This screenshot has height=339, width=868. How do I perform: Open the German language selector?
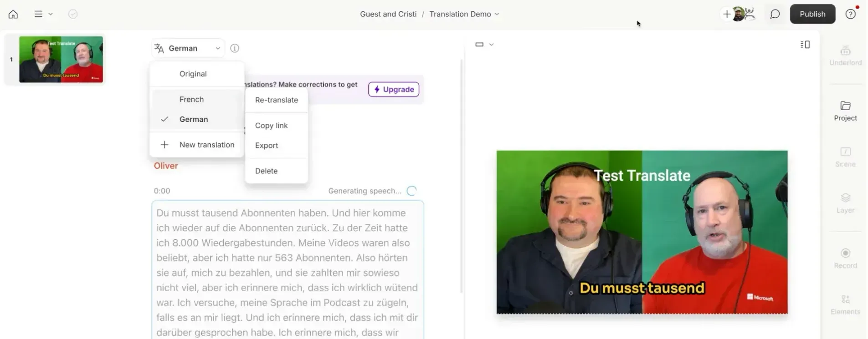pos(188,48)
